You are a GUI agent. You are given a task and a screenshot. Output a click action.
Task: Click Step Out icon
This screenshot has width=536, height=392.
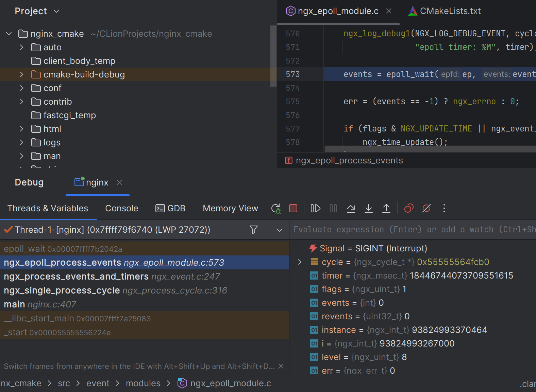point(386,208)
